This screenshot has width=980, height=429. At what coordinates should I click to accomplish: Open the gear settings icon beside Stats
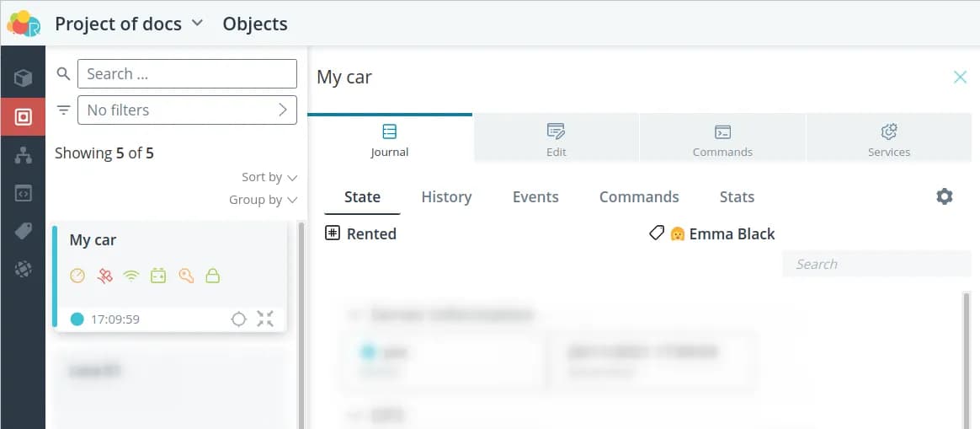[945, 196]
